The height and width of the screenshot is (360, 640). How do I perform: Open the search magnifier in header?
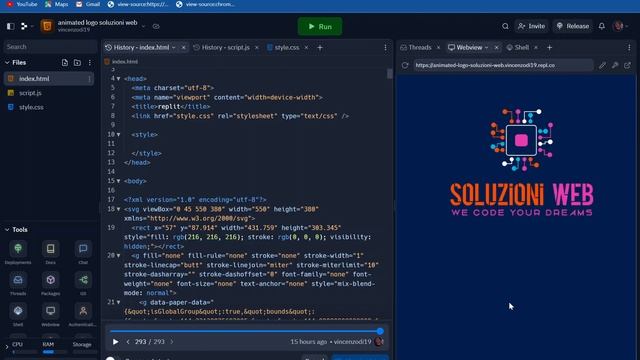click(505, 26)
